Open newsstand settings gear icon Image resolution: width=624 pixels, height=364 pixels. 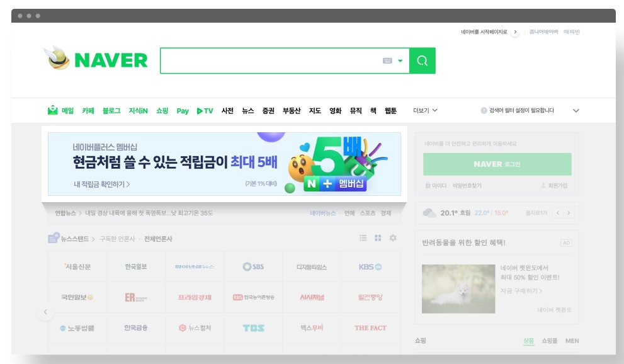(393, 238)
